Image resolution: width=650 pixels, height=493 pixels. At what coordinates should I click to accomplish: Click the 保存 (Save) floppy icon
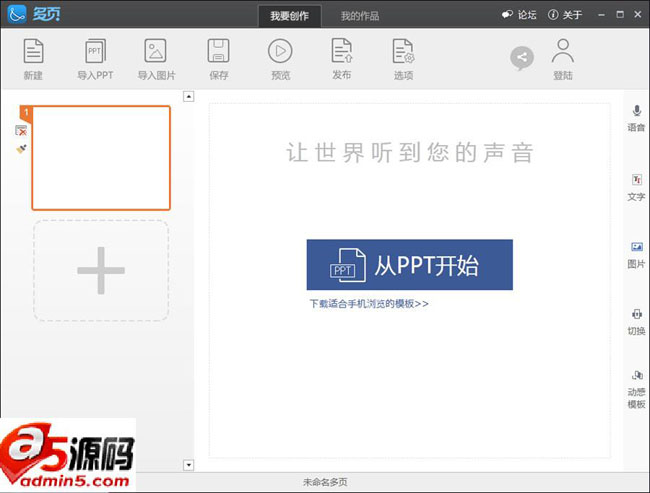click(x=219, y=52)
